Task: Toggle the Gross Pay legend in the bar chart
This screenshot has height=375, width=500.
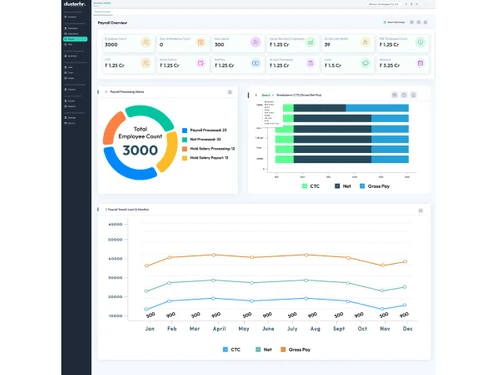Action: pos(375,186)
